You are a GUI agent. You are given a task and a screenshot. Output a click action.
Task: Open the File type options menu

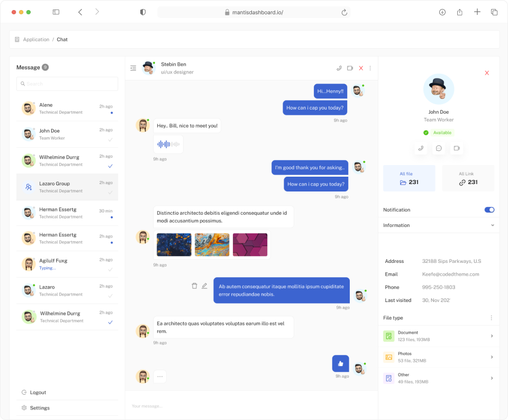click(x=491, y=318)
